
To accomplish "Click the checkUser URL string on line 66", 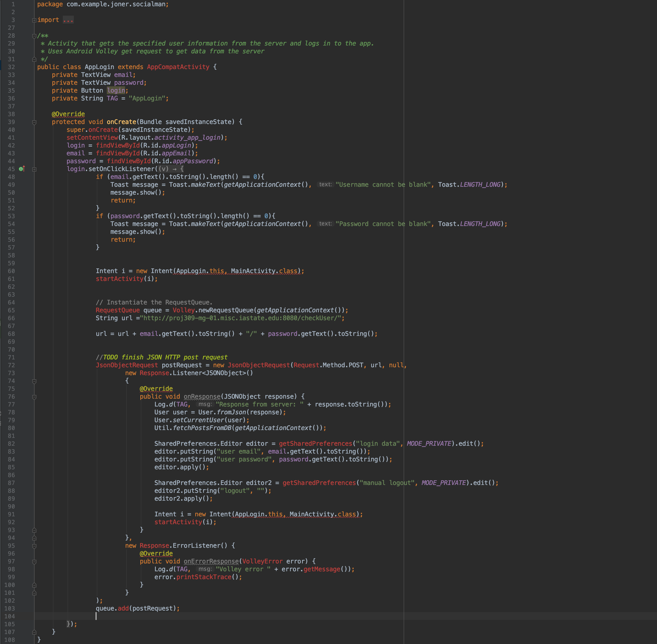I will (x=240, y=318).
